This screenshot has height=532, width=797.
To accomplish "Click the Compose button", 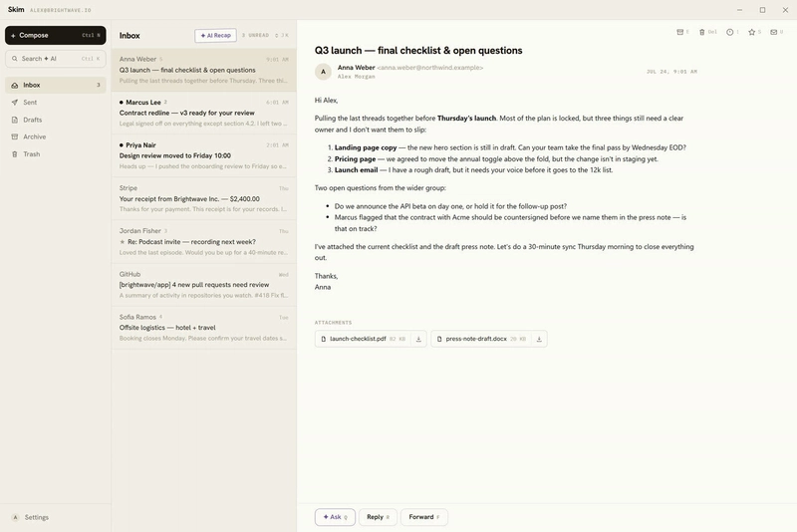I will 56,35.
